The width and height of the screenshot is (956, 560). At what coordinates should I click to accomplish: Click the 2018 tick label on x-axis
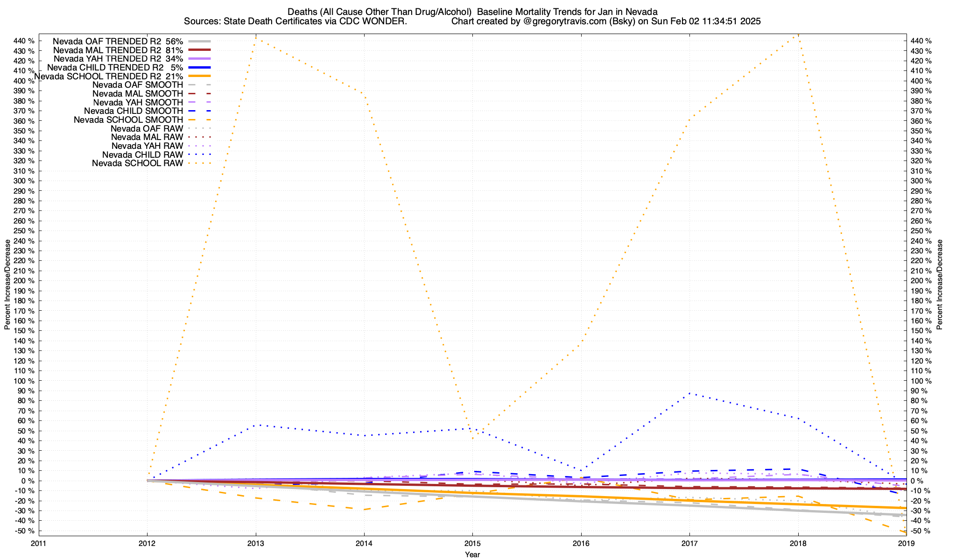[798, 543]
